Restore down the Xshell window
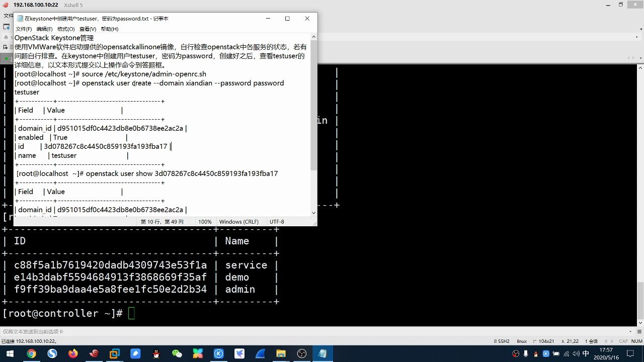 (621, 5)
